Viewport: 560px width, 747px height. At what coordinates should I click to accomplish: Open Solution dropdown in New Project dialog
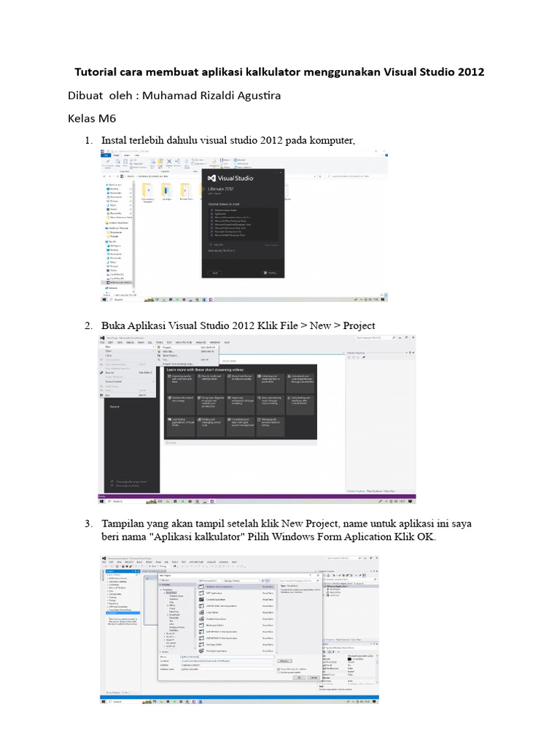coord(227,665)
